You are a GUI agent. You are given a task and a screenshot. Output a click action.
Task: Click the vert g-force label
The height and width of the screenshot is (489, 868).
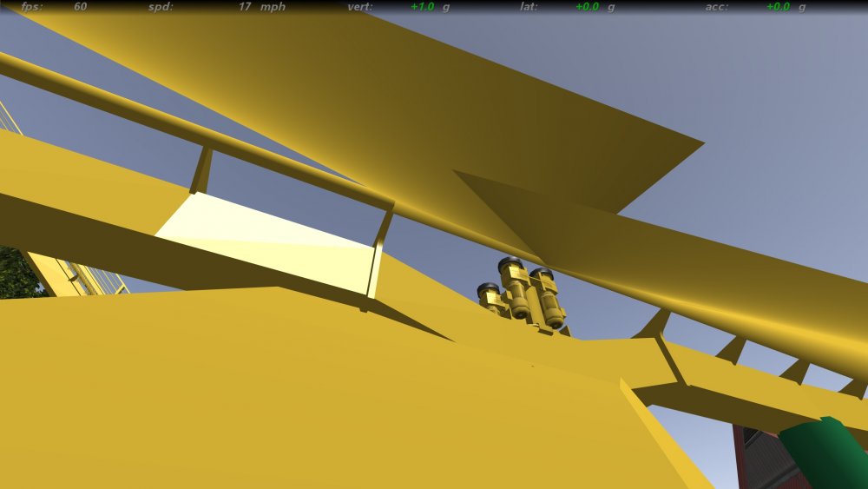[x=359, y=7]
